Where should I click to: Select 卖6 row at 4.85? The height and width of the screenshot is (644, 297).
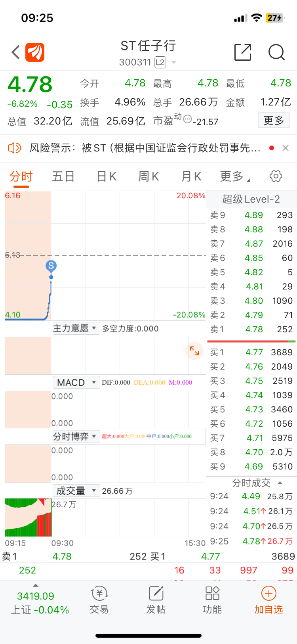(x=251, y=258)
